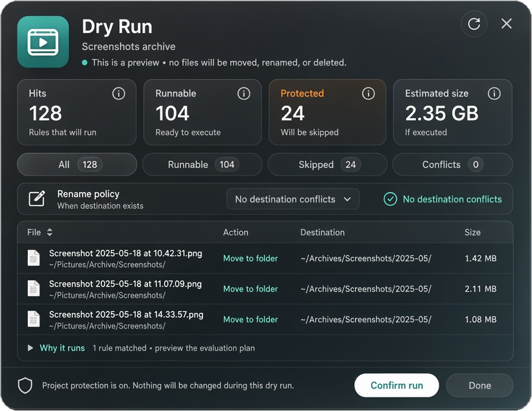Click Move to folder for 11.07.09 screenshot
532x411 pixels.
tap(250, 289)
